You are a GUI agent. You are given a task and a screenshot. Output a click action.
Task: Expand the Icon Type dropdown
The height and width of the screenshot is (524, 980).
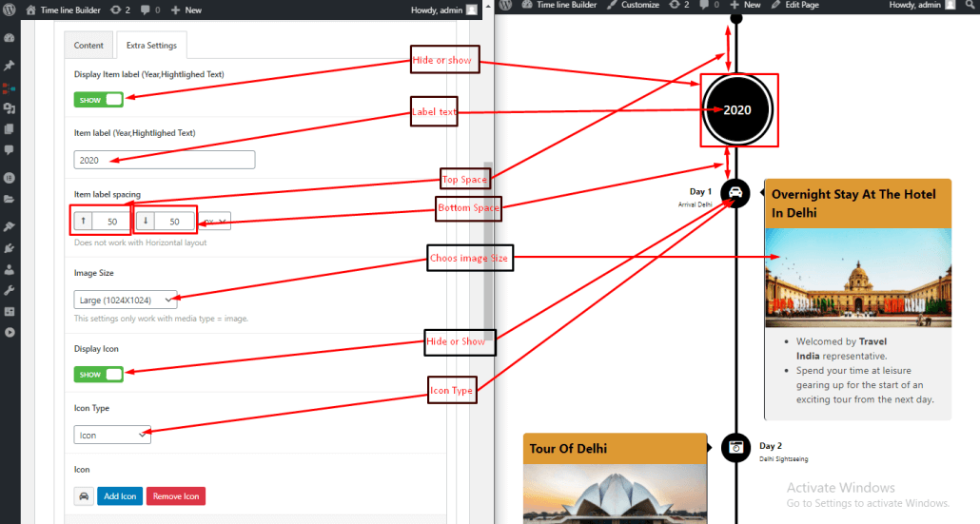pos(112,435)
